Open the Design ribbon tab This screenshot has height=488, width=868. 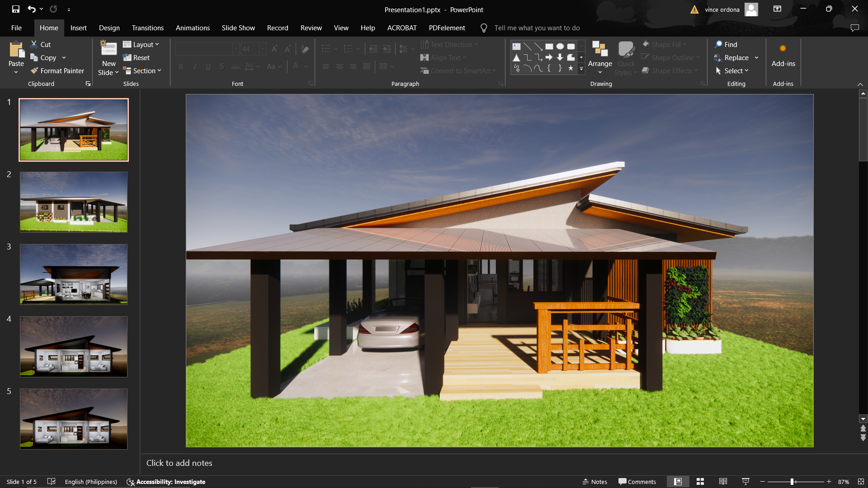coord(109,28)
